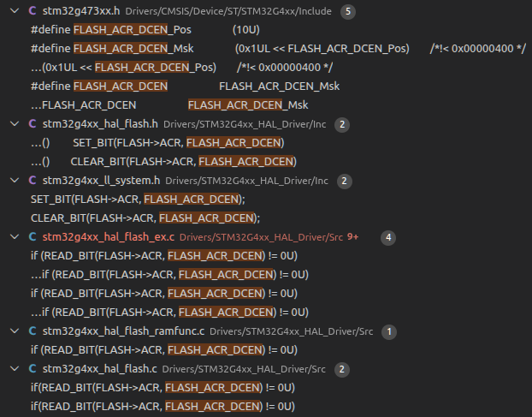The image size is (532, 417).
Task: Click C file icon of stm32g4xx_ll_system.h
Action: pyautogui.click(x=33, y=181)
